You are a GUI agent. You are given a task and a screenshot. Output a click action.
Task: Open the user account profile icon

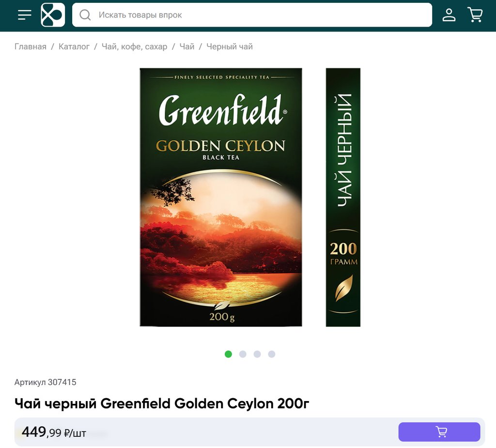449,15
